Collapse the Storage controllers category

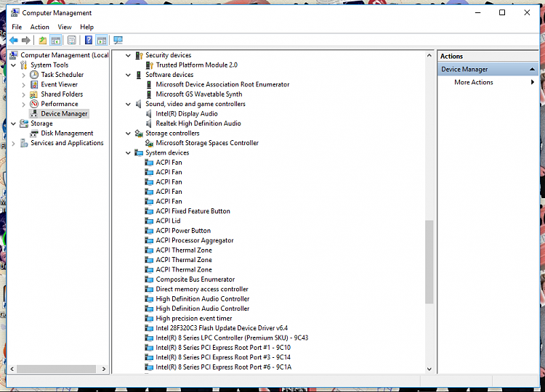128,134
